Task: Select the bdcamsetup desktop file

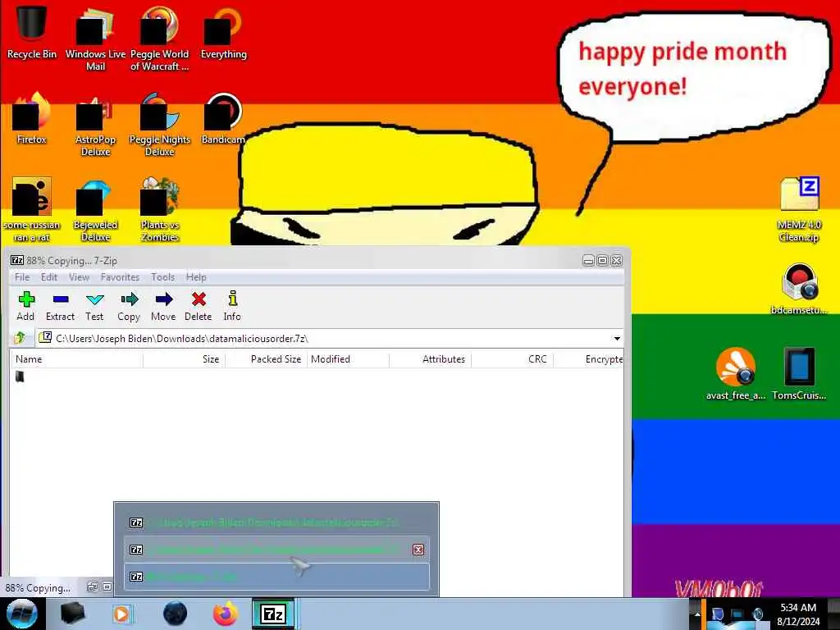Action: coord(799,289)
